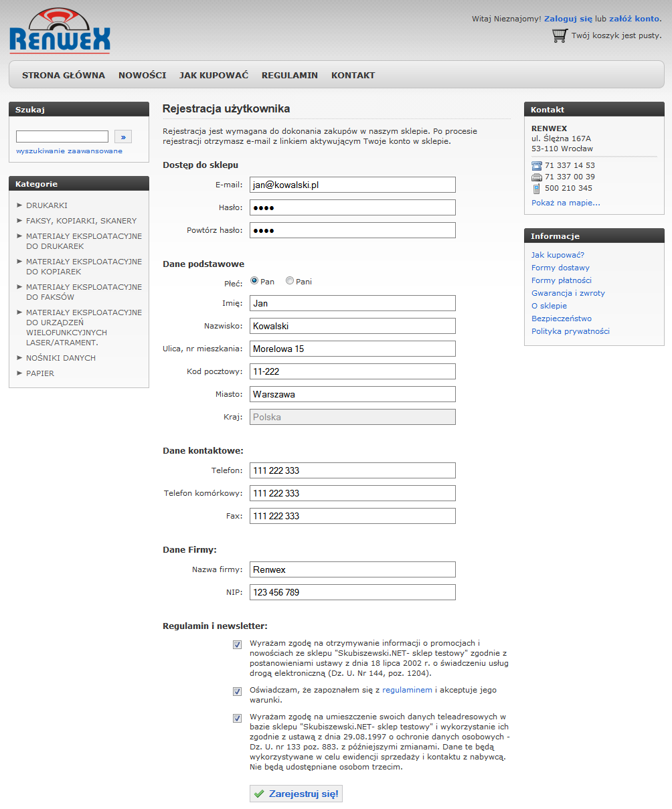
Task: Click the Miasto input field
Action: [x=353, y=394]
